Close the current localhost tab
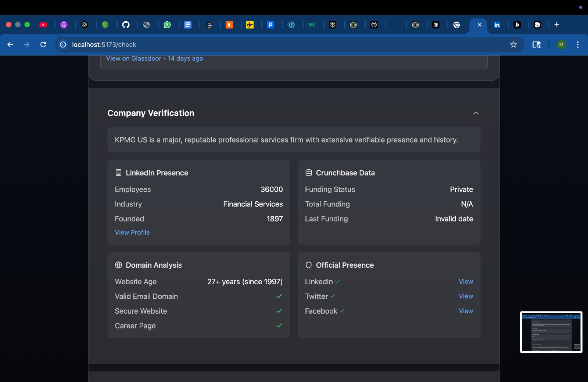This screenshot has width=588, height=382. (480, 25)
